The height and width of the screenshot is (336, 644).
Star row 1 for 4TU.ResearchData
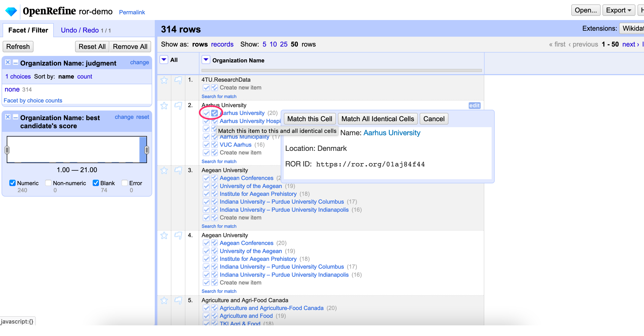(x=164, y=80)
